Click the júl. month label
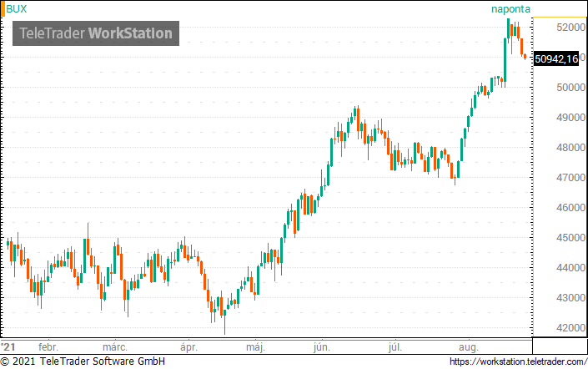 coord(395,347)
